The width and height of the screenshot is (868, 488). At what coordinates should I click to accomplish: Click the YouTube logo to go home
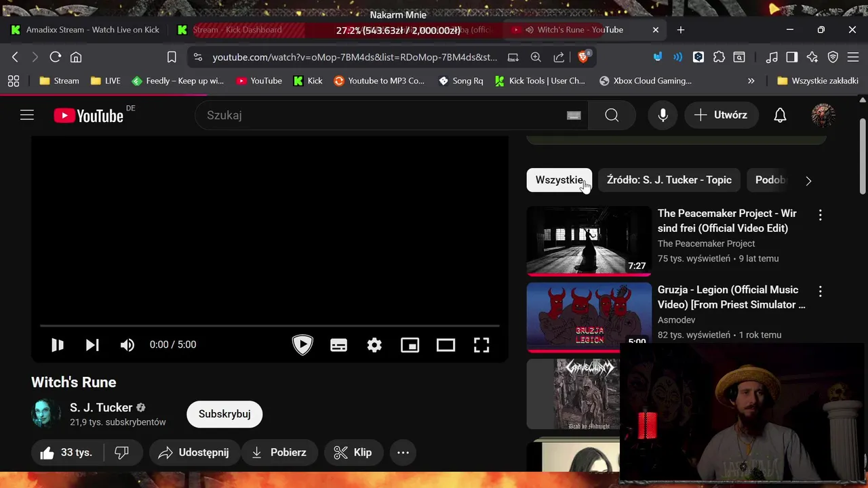tap(89, 115)
